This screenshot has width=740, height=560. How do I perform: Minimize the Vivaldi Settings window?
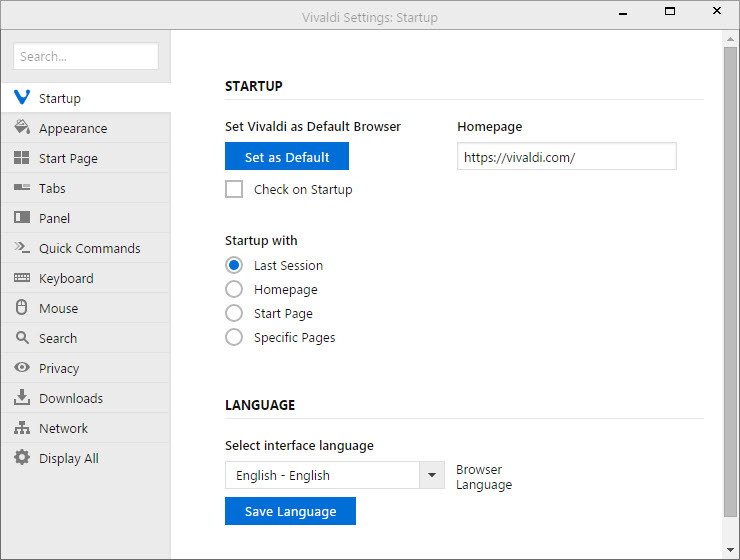tap(623, 13)
